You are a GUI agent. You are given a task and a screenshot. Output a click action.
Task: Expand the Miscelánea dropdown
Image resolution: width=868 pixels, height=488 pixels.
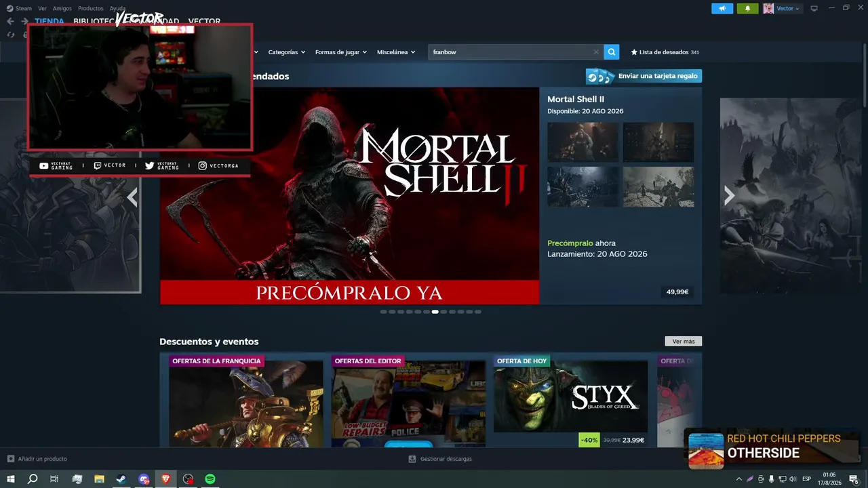click(x=396, y=52)
